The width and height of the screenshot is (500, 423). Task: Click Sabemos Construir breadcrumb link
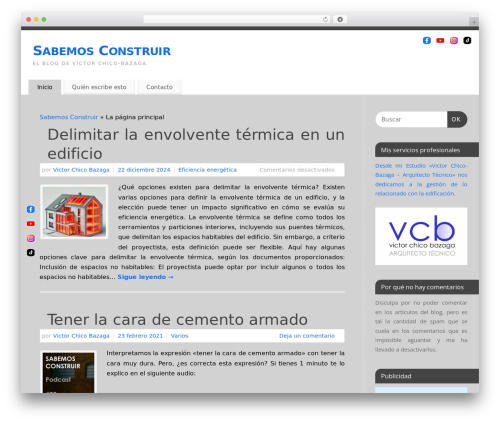[69, 117]
